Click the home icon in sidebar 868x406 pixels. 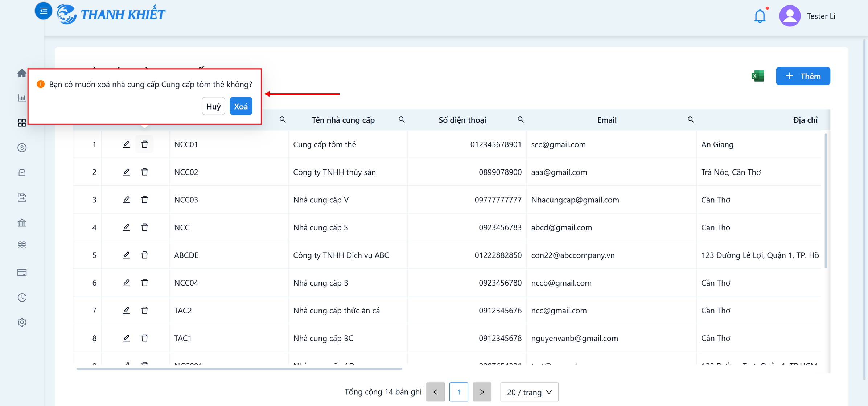point(22,73)
